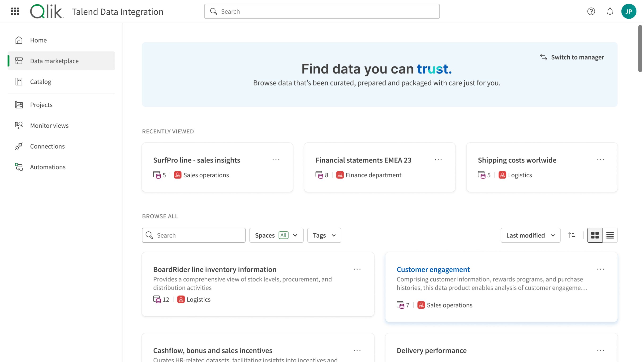This screenshot has width=644, height=362.
Task: Click the grid view layout icon
Action: (x=595, y=235)
